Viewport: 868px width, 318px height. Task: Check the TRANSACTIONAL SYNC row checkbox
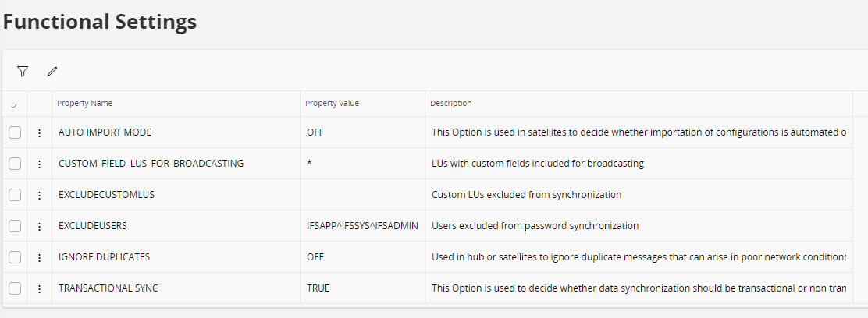pyautogui.click(x=15, y=288)
